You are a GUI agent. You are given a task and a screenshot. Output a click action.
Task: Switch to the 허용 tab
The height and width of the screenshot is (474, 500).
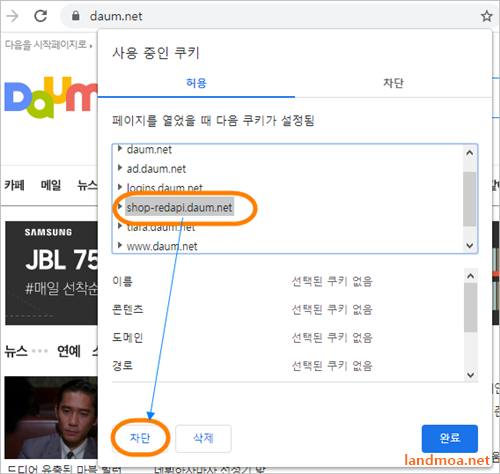pyautogui.click(x=196, y=83)
